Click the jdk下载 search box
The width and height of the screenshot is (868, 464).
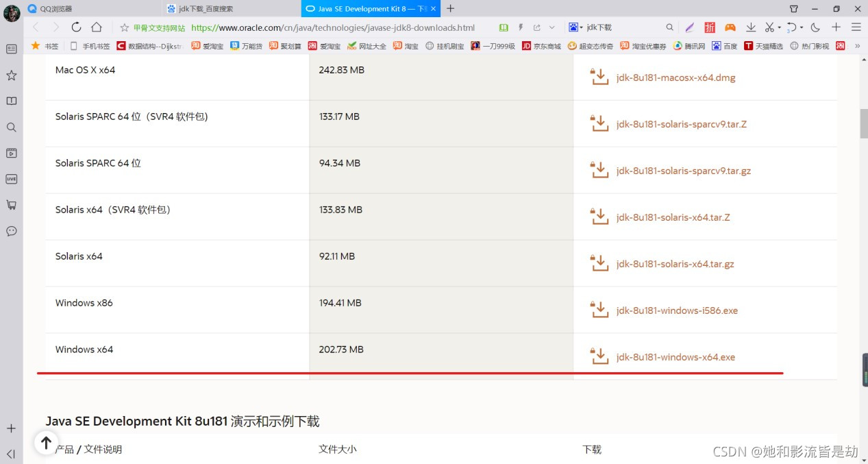[622, 27]
